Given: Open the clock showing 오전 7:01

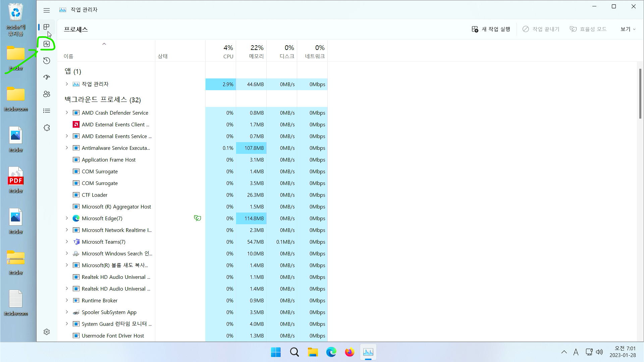Looking at the screenshot, I should click(x=623, y=352).
